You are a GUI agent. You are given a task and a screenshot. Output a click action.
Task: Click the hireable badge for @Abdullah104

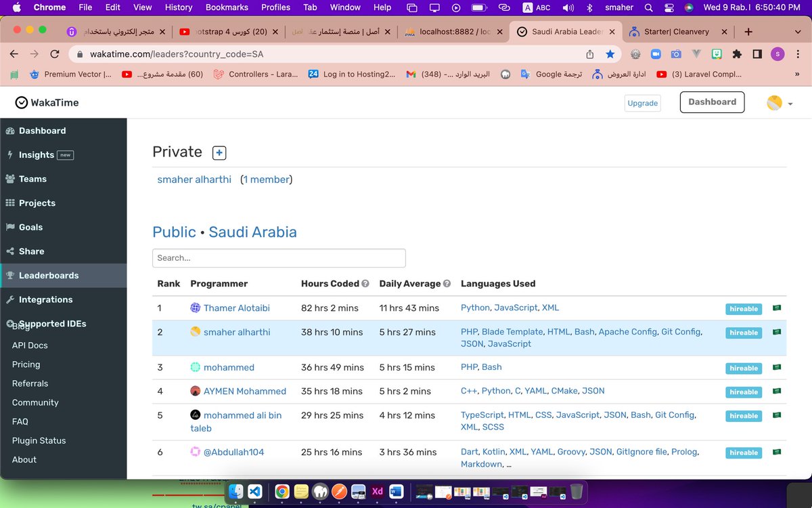[744, 452]
